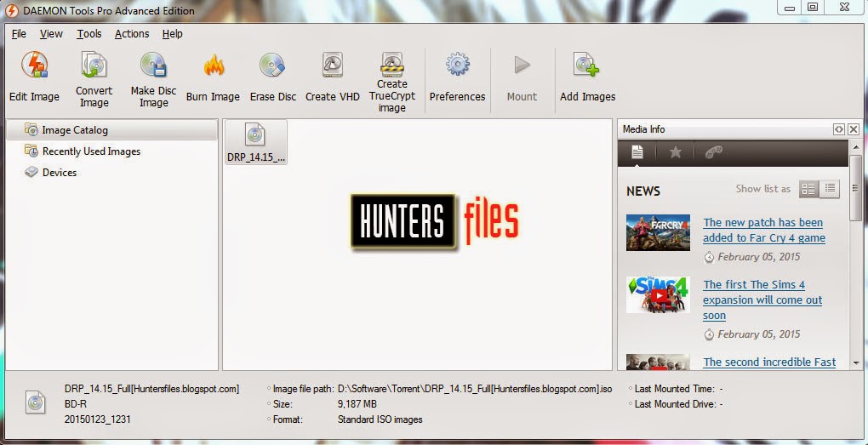868x445 pixels.
Task: Select Image Catalog in sidebar
Action: [111, 130]
